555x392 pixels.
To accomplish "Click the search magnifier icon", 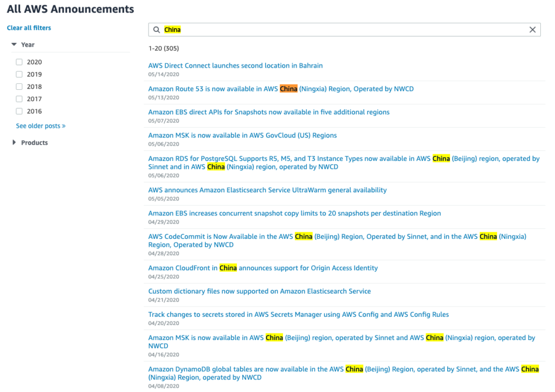I will point(157,30).
